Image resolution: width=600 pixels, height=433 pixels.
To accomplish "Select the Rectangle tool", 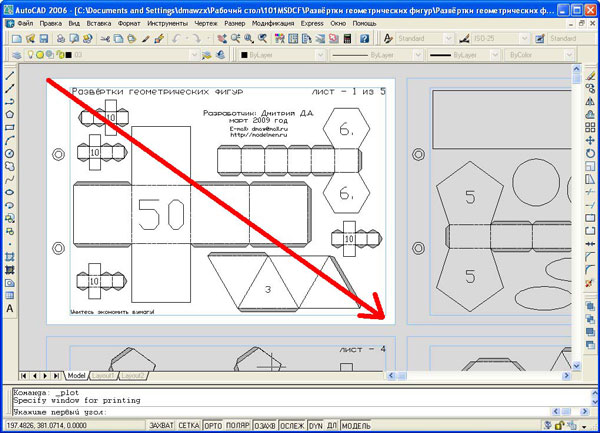I will (x=10, y=127).
